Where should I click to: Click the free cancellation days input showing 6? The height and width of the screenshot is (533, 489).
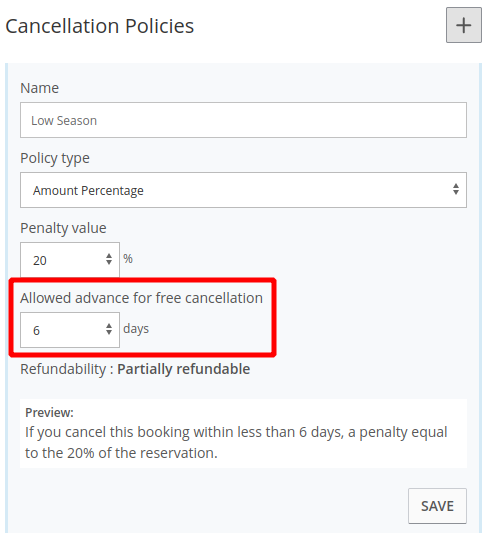[x=70, y=330]
